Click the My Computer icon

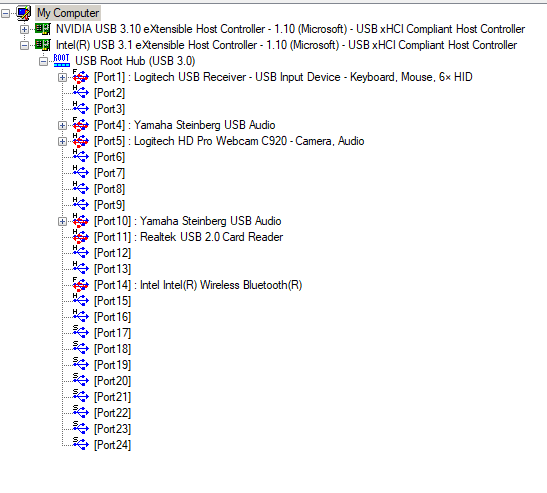click(24, 13)
